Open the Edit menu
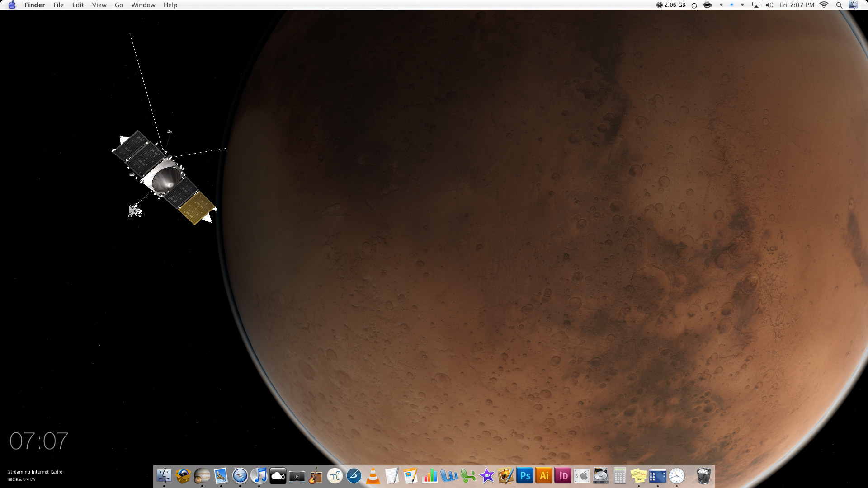The width and height of the screenshot is (868, 488). 78,5
